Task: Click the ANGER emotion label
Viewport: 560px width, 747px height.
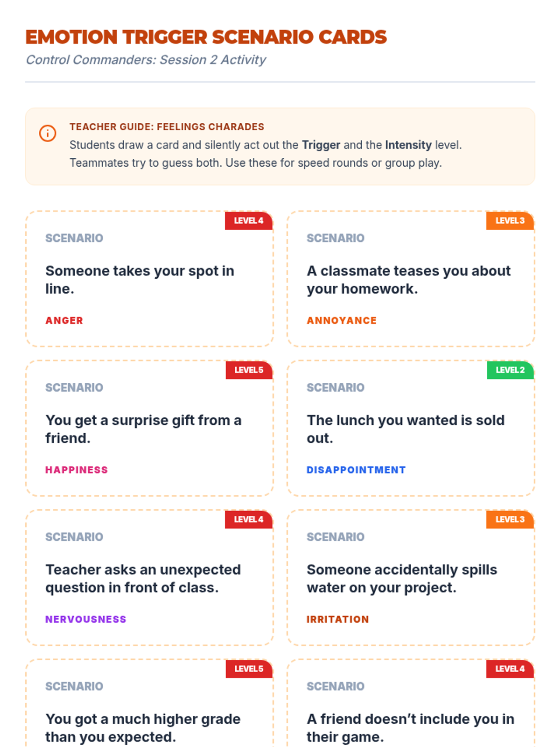Action: [64, 321]
